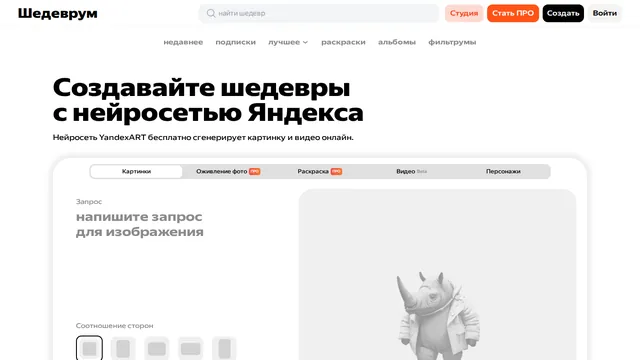640x360 pixels.
Task: Click the Стать ПРО button
Action: point(513,13)
